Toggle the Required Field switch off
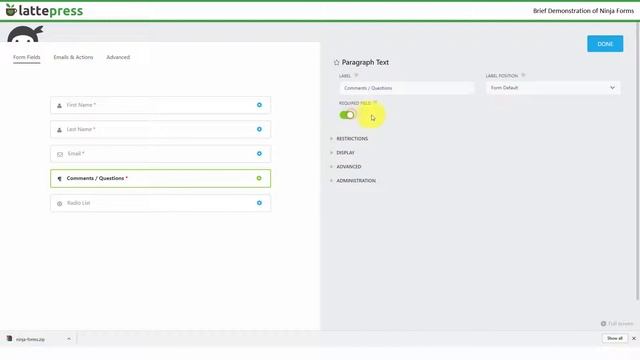 pos(347,115)
